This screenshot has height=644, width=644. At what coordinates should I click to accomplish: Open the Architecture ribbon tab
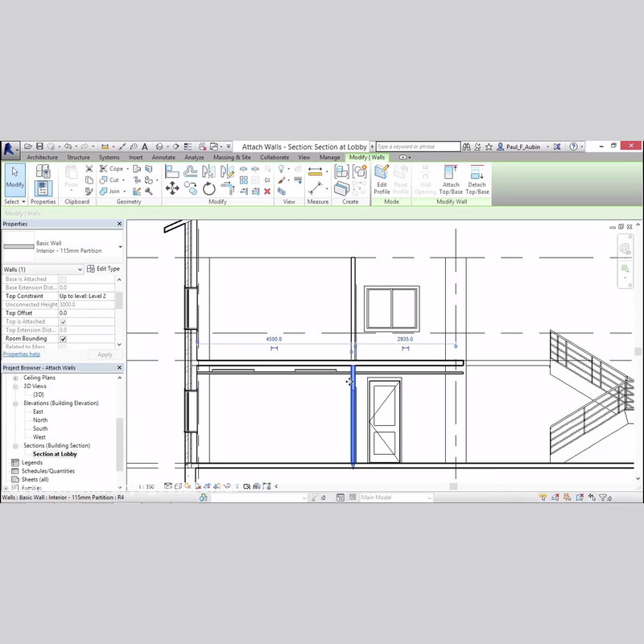42,158
